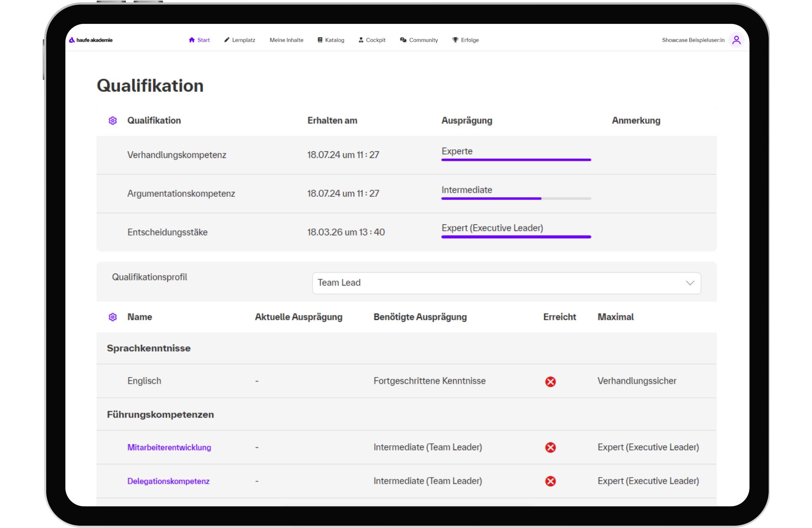812x528 pixels.
Task: Open the Community navigation item
Action: [419, 40]
